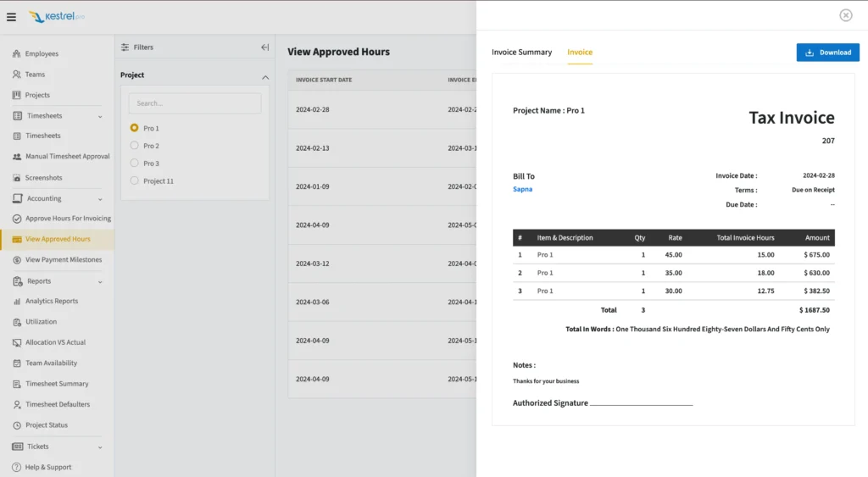Switch to the Invoice tab
Screen dimensions: 868x477
[x=580, y=52]
